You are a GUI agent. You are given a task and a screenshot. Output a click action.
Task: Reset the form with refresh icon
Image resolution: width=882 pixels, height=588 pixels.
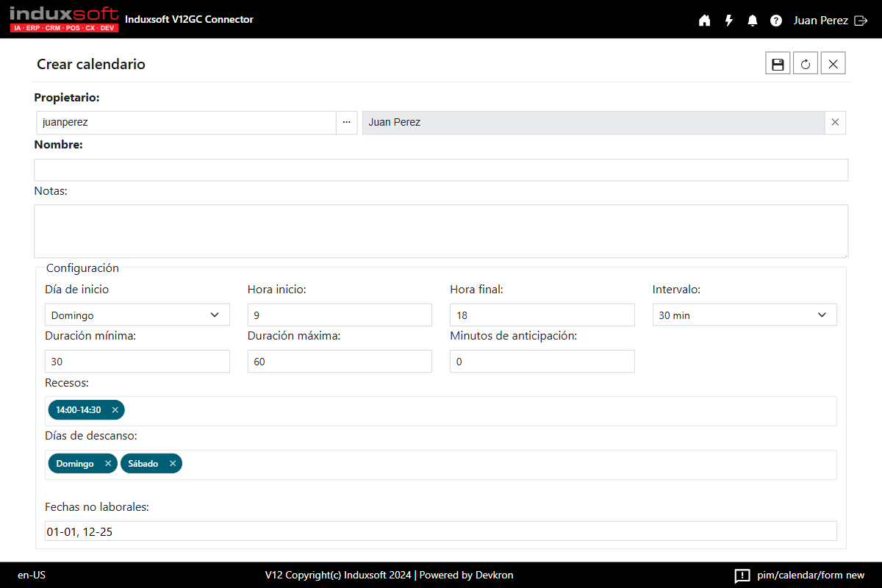point(806,64)
